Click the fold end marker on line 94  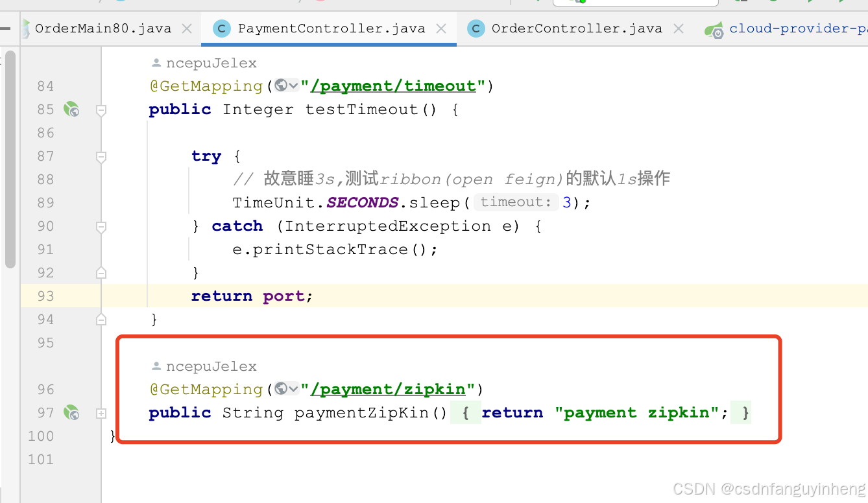[x=101, y=320]
